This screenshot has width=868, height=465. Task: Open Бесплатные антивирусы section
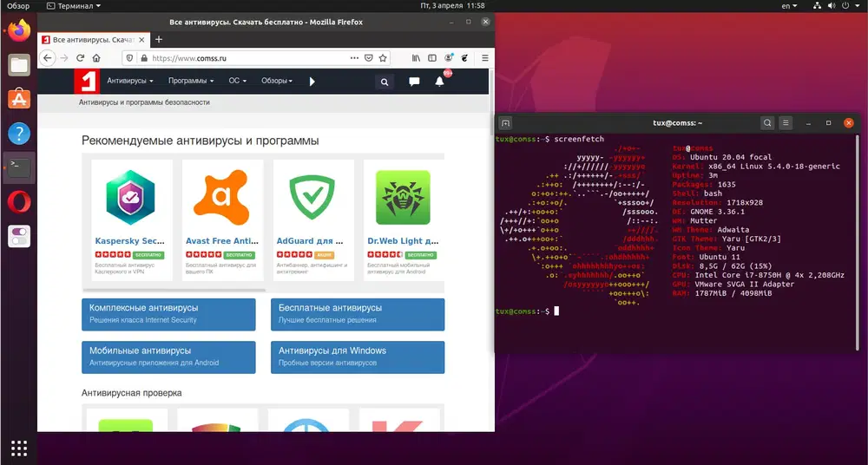358,314
